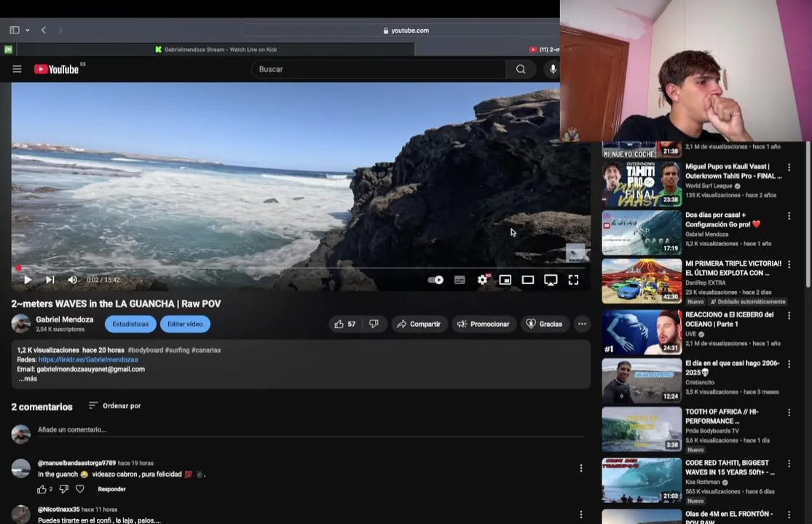Reply via Responder on the first comment
The width and height of the screenshot is (812, 524).
[111, 489]
